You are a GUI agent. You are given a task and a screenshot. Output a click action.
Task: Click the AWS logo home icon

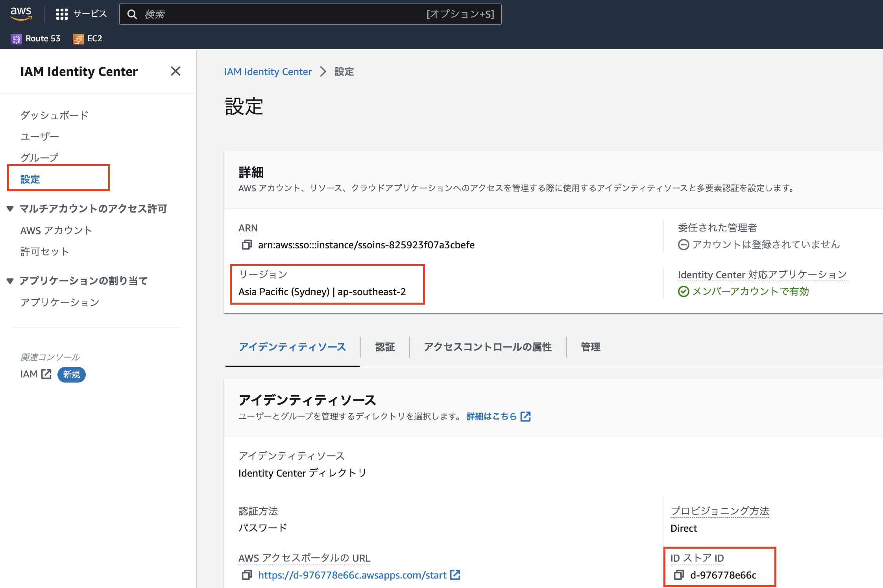tap(21, 14)
